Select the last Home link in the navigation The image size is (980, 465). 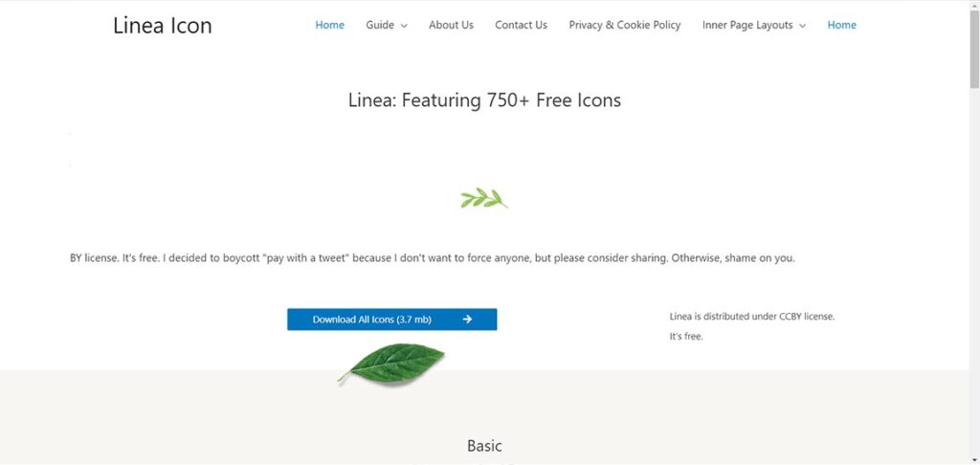pyautogui.click(x=841, y=25)
